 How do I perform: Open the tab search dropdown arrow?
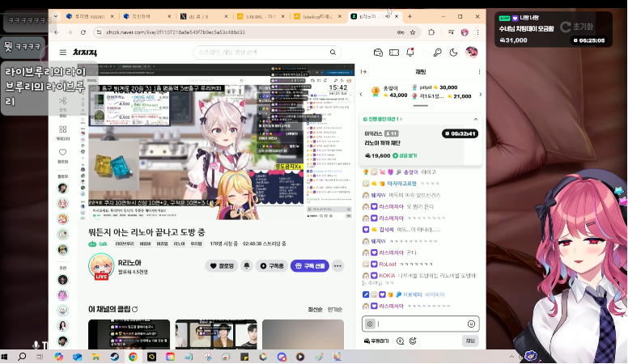click(56, 16)
